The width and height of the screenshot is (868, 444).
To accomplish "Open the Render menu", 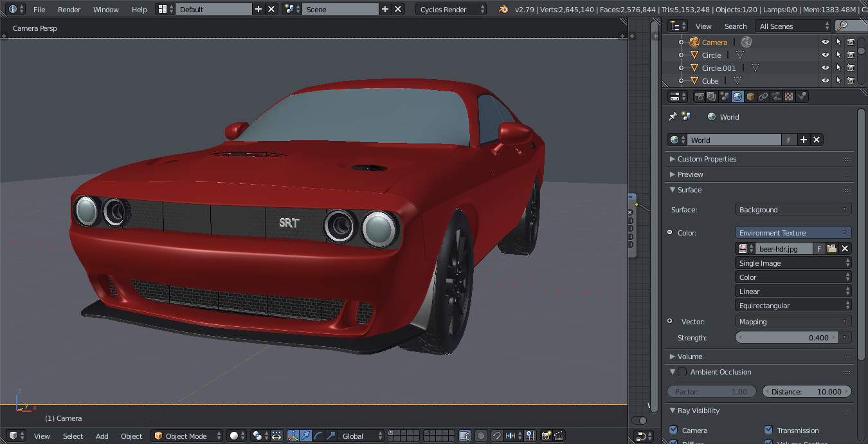I will coord(69,9).
